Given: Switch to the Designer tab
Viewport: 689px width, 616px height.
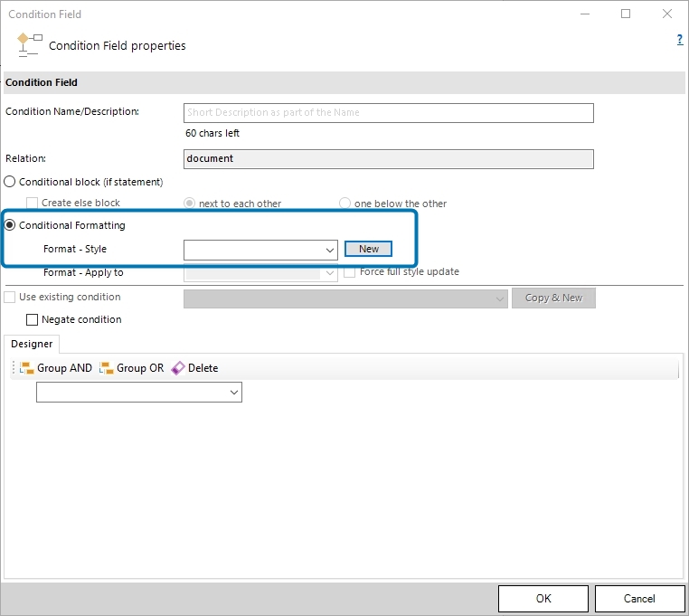Looking at the screenshot, I should tap(32, 344).
